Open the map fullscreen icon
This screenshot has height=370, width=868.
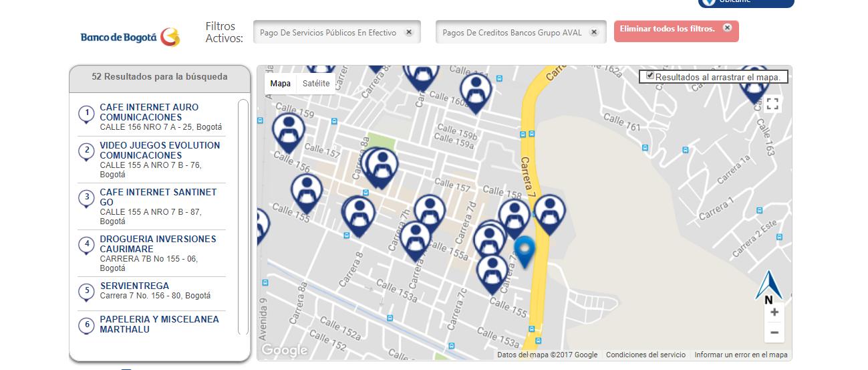tap(772, 104)
